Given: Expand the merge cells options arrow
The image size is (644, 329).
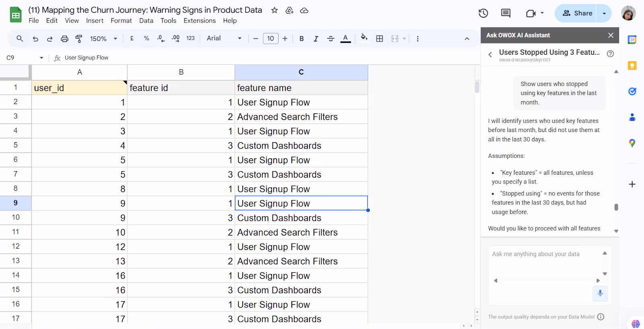Looking at the screenshot, I should (x=404, y=39).
